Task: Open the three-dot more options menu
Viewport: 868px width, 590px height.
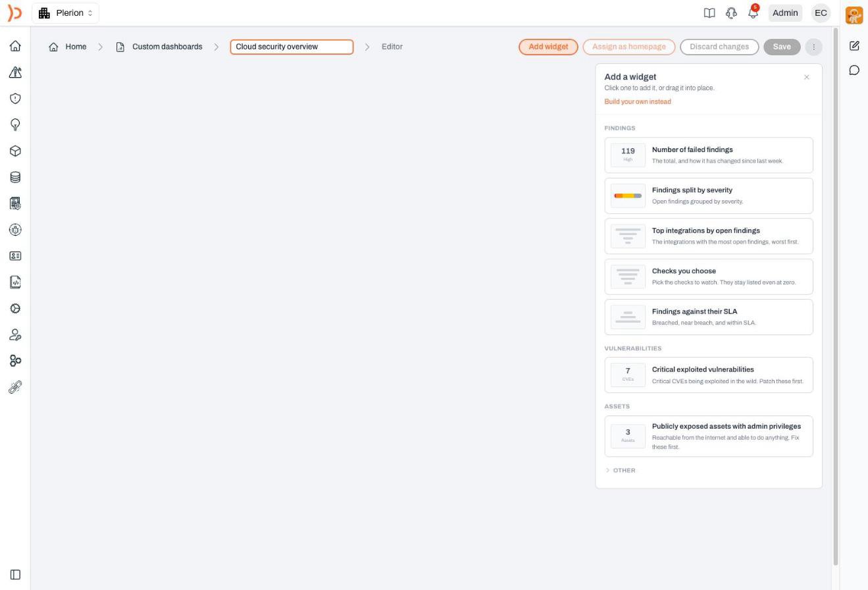Action: pos(813,47)
